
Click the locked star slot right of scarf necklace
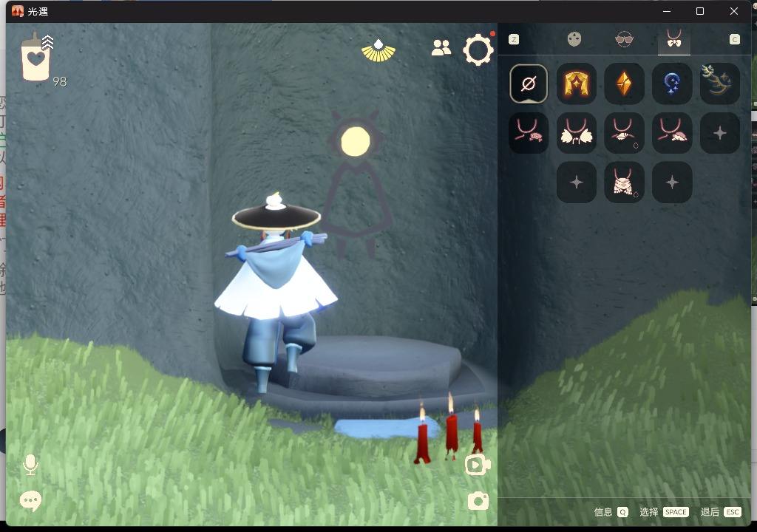[671, 182]
